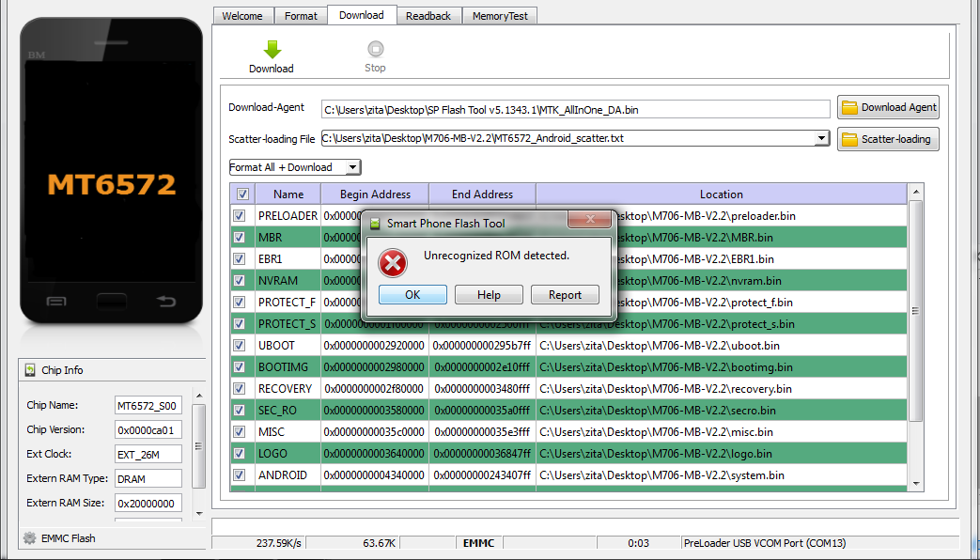
Task: Click Help in the error dialog
Action: click(489, 294)
